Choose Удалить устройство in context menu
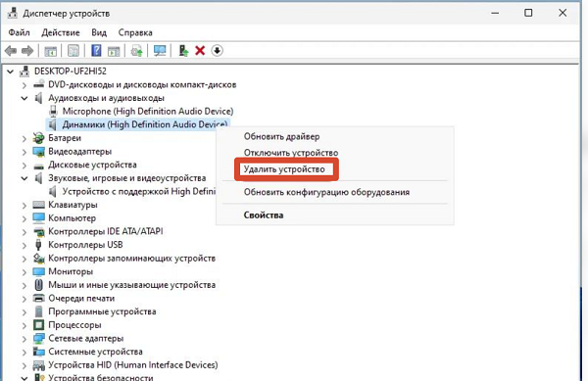 [284, 169]
